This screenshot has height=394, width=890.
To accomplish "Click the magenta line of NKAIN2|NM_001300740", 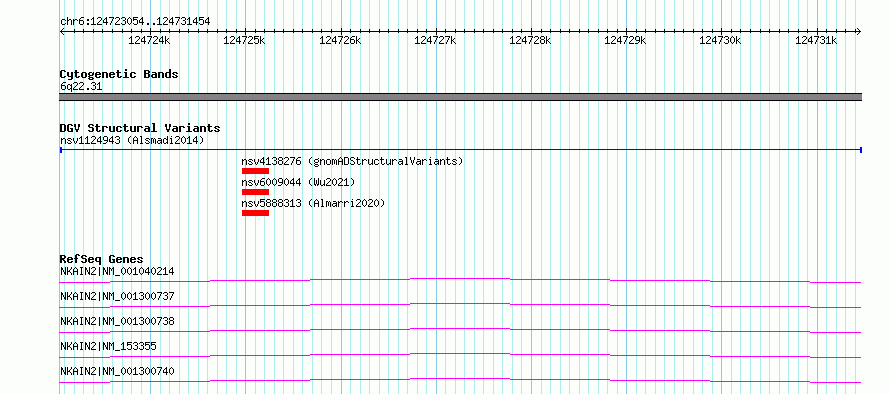I will tap(460, 380).
